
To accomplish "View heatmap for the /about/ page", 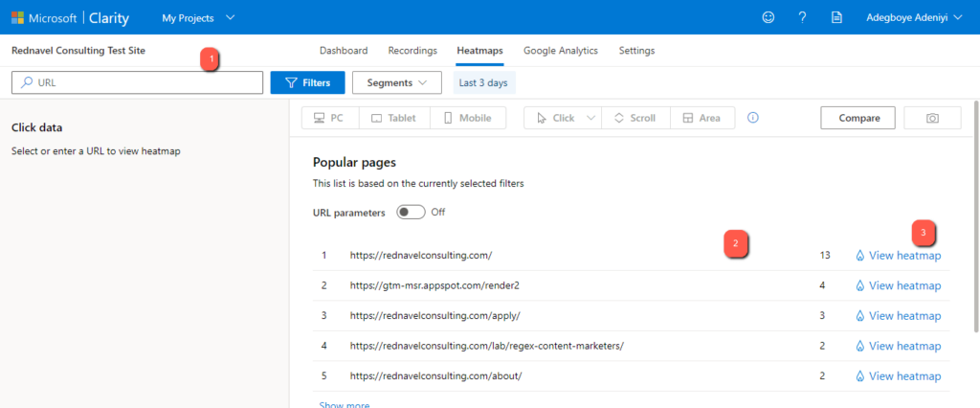I will pyautogui.click(x=898, y=376).
